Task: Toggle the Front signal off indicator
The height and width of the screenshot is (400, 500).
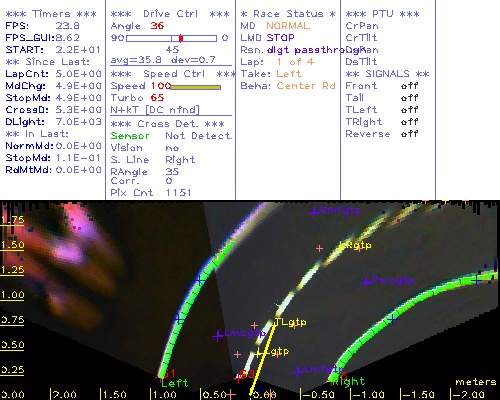Action: [409, 86]
